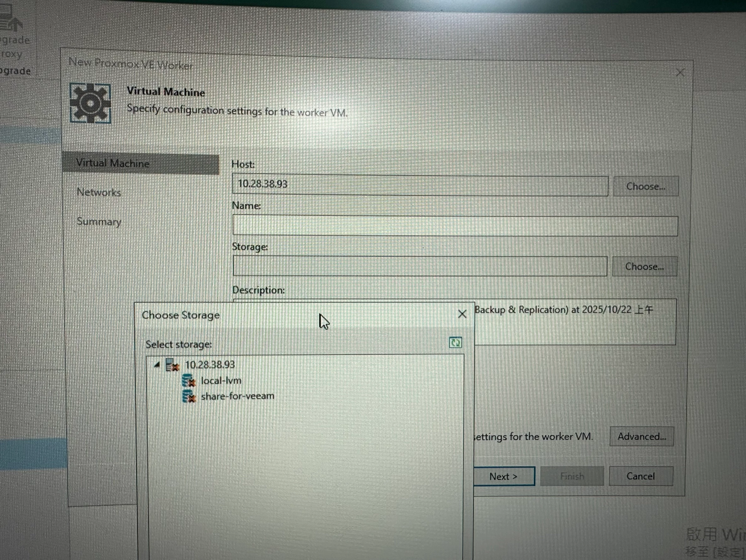
Task: Click Choose button next to Storage field
Action: coord(644,266)
